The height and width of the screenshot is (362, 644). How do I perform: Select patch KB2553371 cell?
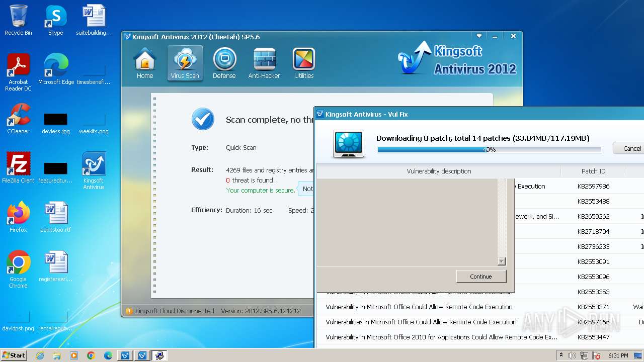[594, 307]
